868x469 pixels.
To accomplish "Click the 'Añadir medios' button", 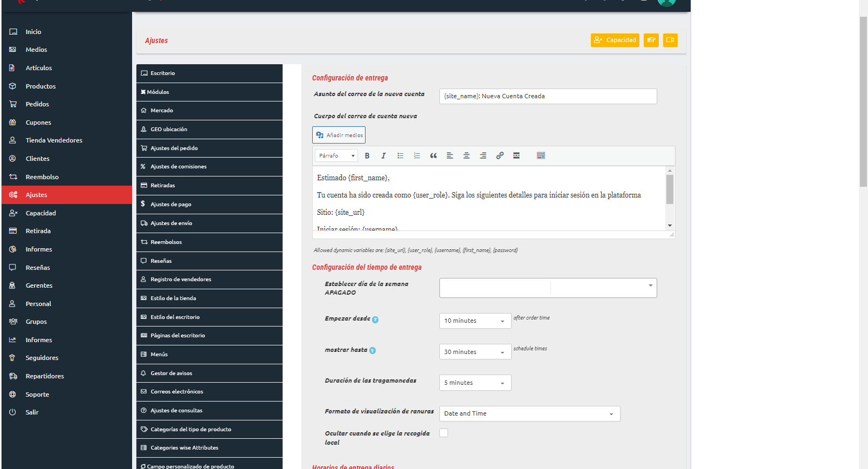I will [339, 135].
